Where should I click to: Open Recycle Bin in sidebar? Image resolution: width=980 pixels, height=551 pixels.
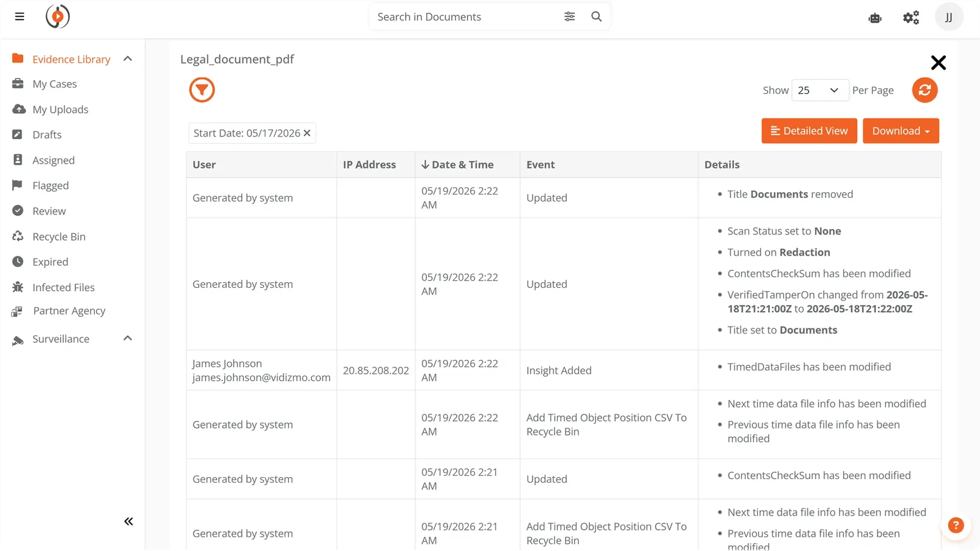tap(59, 237)
